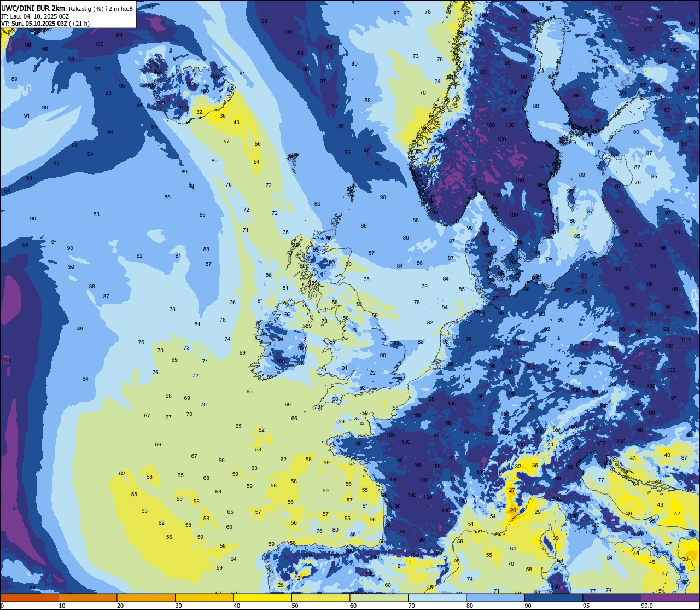Click the pale green 60–70 legend swatch
700x610 pixels.
click(x=379, y=597)
